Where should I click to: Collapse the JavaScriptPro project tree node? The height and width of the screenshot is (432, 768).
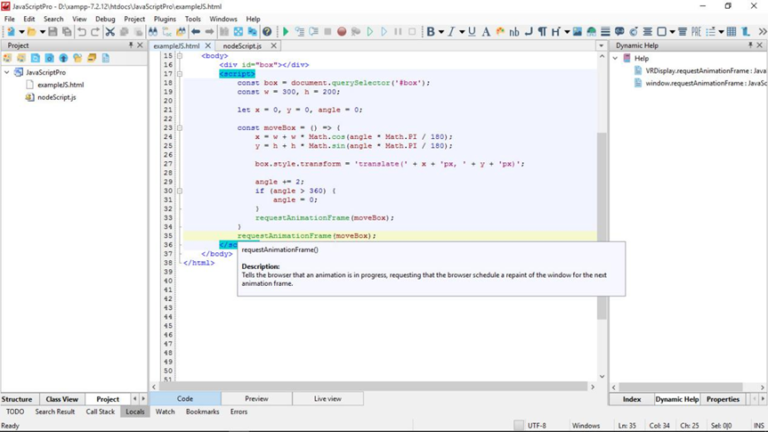point(7,72)
